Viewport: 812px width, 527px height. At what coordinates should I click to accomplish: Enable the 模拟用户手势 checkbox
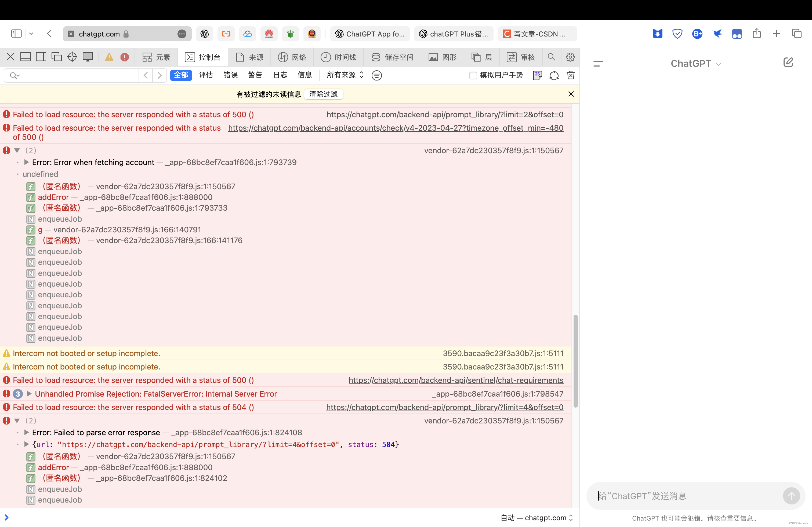pyautogui.click(x=473, y=75)
